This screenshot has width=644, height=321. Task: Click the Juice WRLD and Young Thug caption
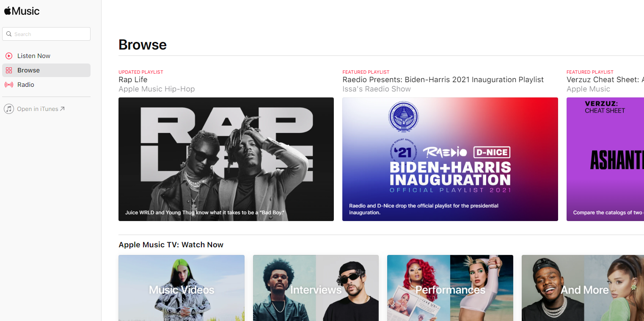[x=204, y=213]
